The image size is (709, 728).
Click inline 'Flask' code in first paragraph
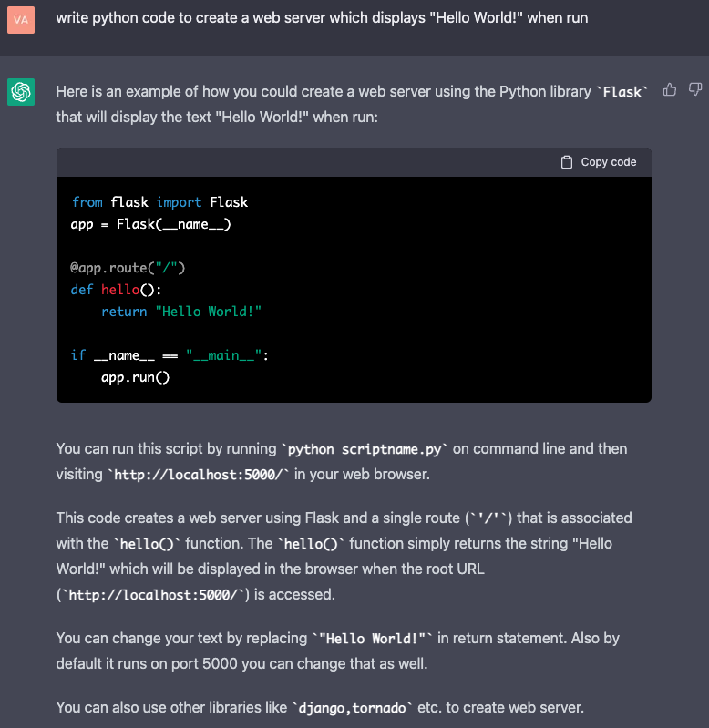coord(622,92)
